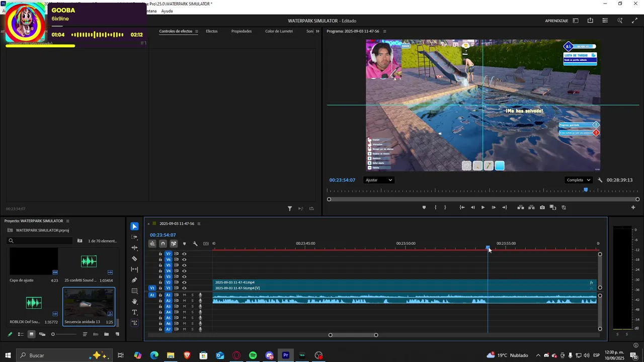This screenshot has height=362, width=644.
Task: Click the Extract button in Program monitor
Action: (x=531, y=207)
